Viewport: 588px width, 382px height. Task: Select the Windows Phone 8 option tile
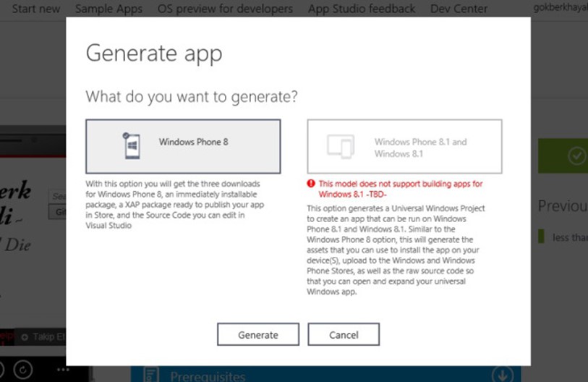(x=183, y=146)
